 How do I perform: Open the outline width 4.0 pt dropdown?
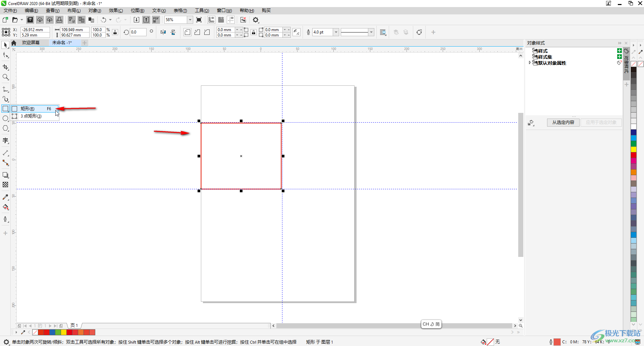coord(336,32)
